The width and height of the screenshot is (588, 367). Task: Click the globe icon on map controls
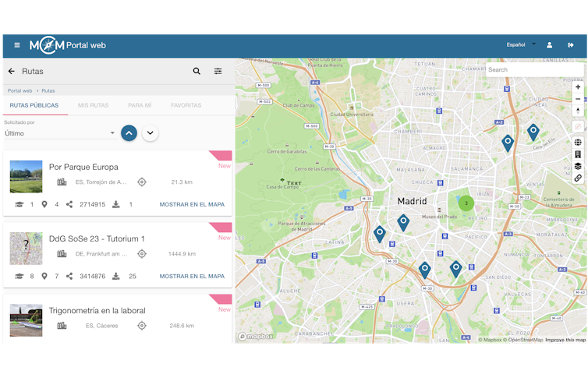click(x=578, y=143)
